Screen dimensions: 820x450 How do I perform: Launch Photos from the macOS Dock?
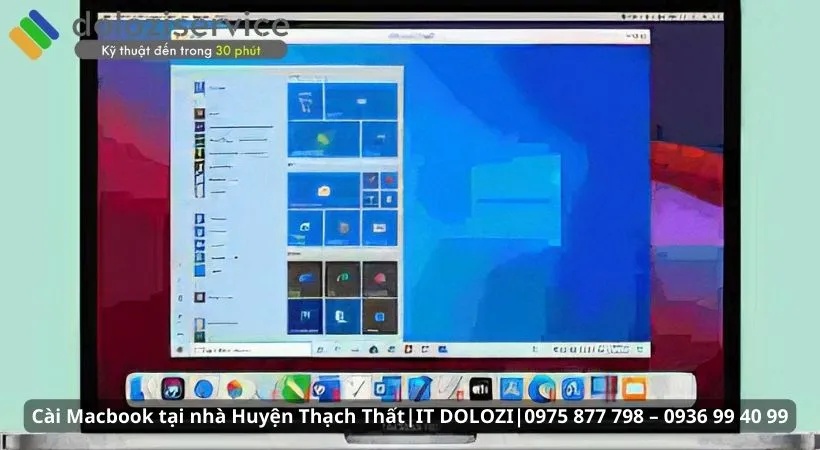click(236, 389)
